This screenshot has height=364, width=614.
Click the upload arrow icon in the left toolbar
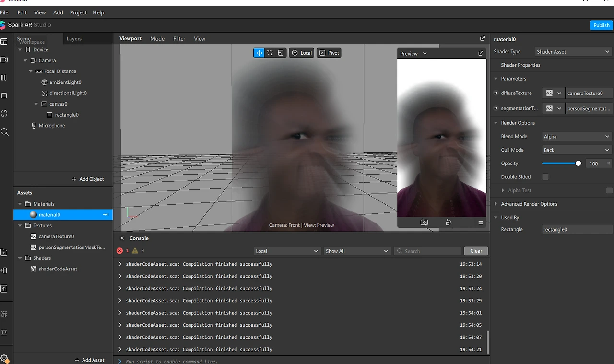tap(4, 289)
